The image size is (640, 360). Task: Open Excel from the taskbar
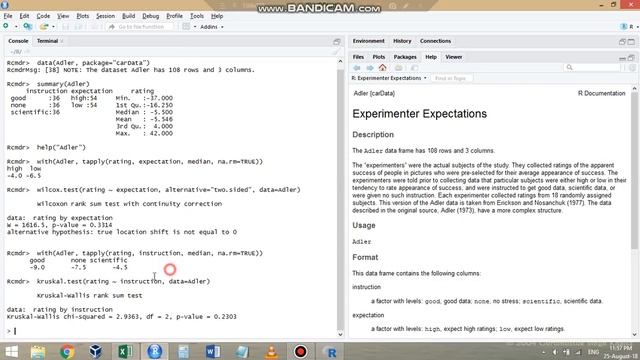(x=125, y=351)
